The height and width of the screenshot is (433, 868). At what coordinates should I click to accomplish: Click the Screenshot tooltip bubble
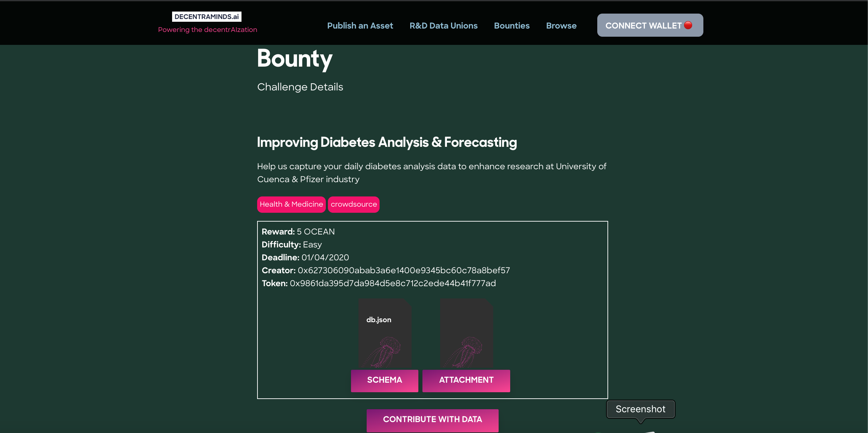coord(640,409)
